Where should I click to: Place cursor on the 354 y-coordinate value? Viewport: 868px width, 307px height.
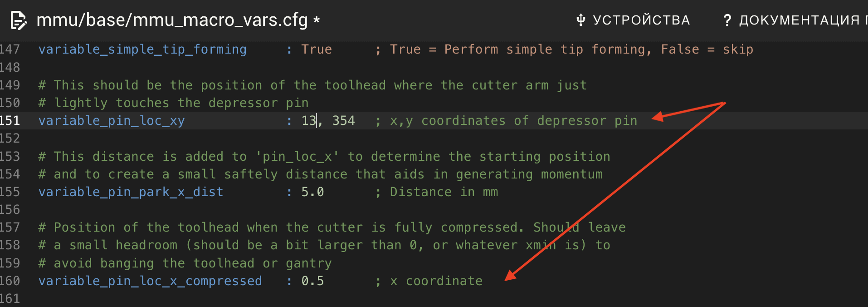point(344,121)
